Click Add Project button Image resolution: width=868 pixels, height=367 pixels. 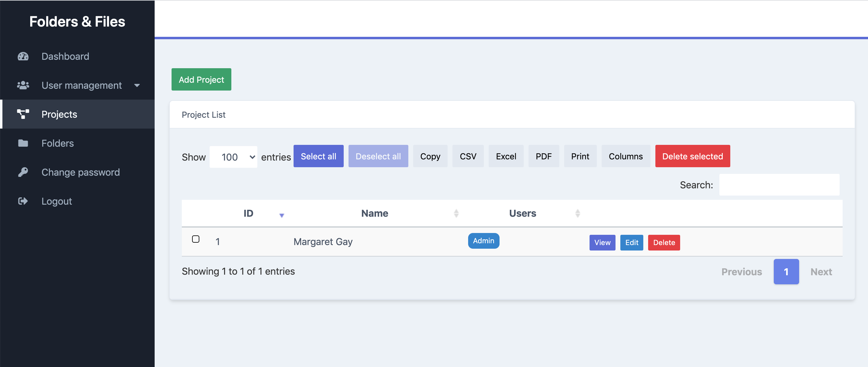click(201, 79)
